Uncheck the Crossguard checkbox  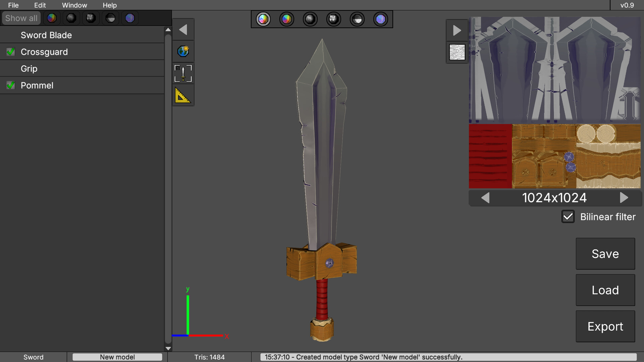(11, 52)
